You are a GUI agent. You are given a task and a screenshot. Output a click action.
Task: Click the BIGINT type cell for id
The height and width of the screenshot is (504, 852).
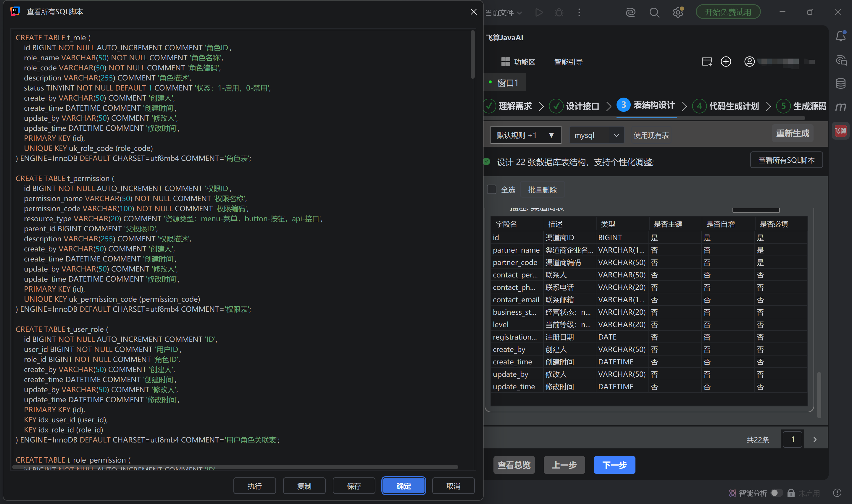click(x=622, y=238)
